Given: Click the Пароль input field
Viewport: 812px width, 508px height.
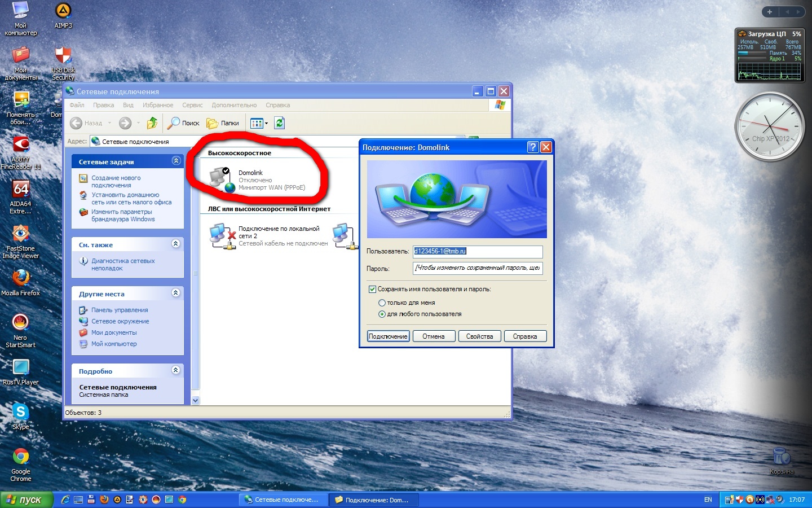Looking at the screenshot, I should coord(478,268).
